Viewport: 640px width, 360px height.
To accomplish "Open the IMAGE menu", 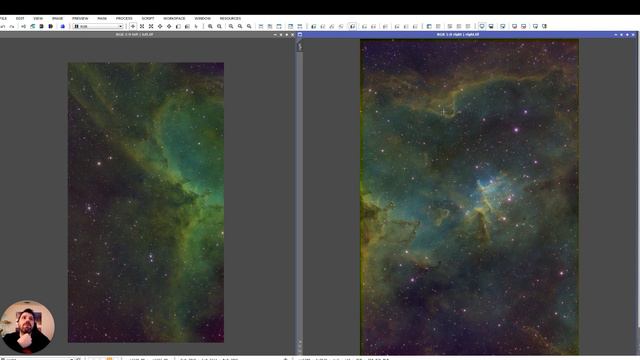I will point(58,18).
